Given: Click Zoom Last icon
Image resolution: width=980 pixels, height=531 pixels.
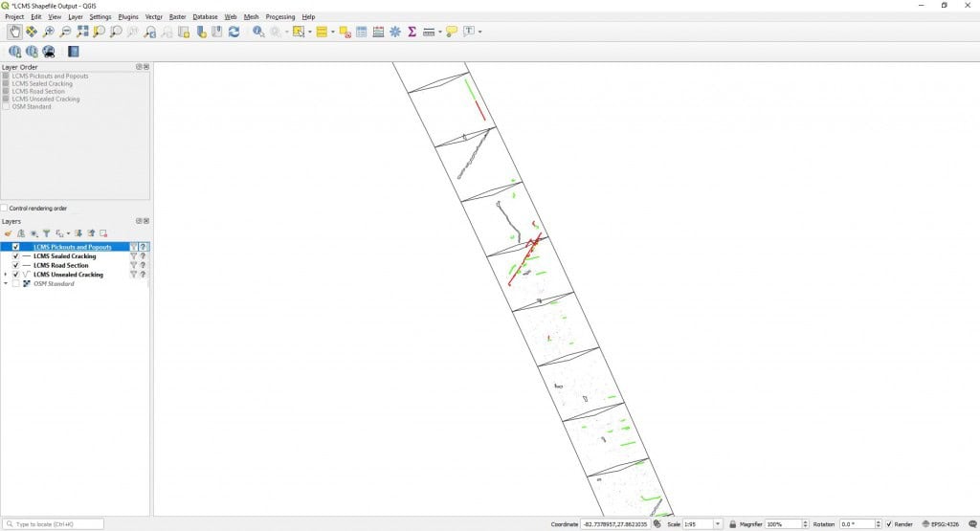Looking at the screenshot, I should point(149,32).
